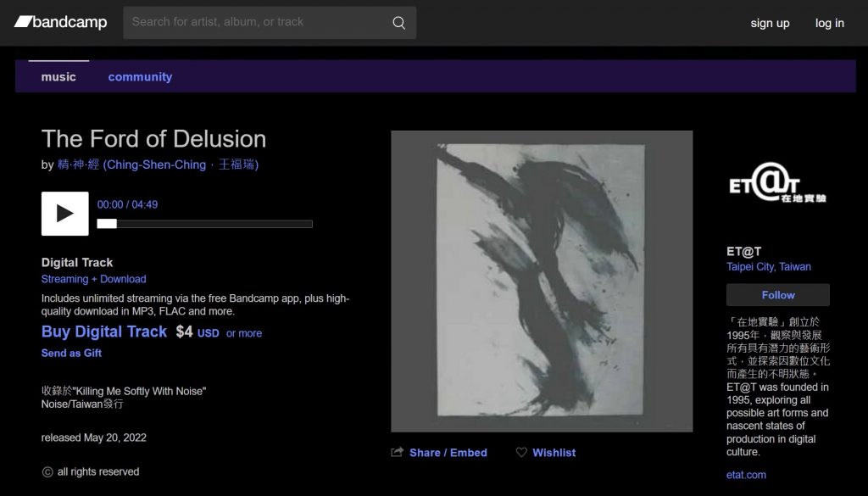Screen dimensions: 868x496
Task: Click the Bandcamp logo
Action: click(x=60, y=22)
